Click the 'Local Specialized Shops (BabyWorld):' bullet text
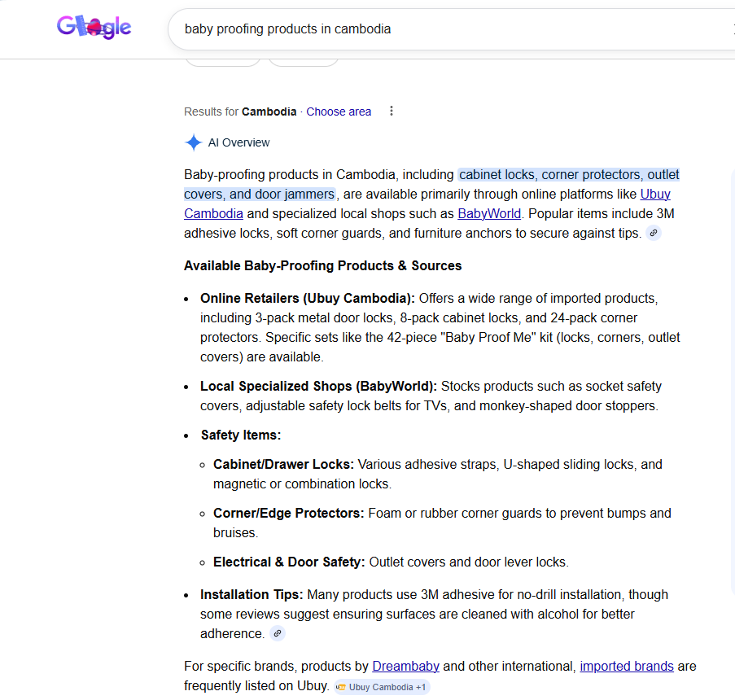Viewport: 735px width, 700px height. coord(318,387)
